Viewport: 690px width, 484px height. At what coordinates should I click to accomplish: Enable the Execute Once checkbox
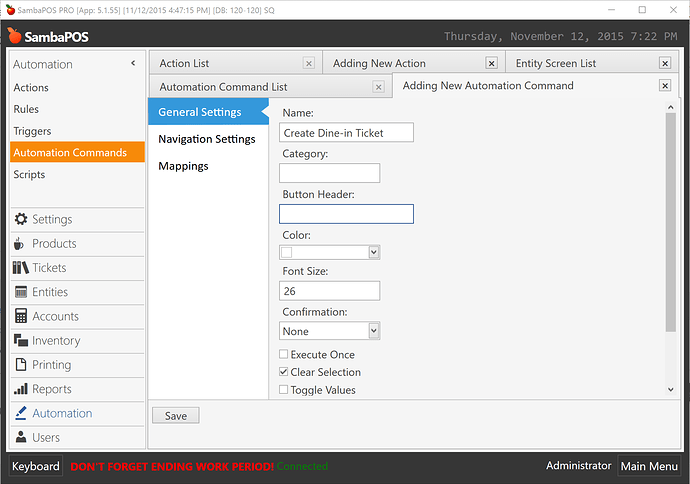tap(284, 355)
